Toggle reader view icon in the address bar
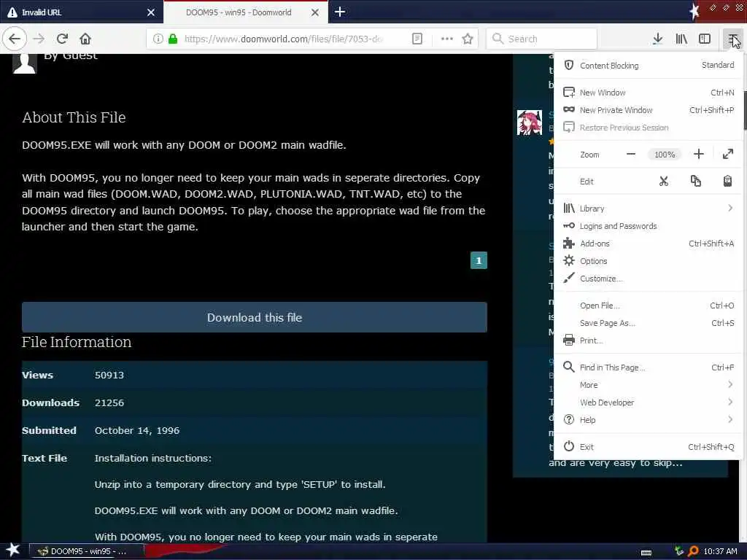Viewport: 747px width, 560px height. [x=417, y=39]
